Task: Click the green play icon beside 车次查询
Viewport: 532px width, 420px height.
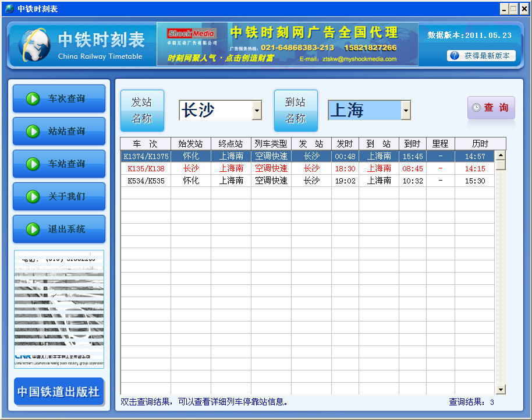Action: pyautogui.click(x=33, y=99)
